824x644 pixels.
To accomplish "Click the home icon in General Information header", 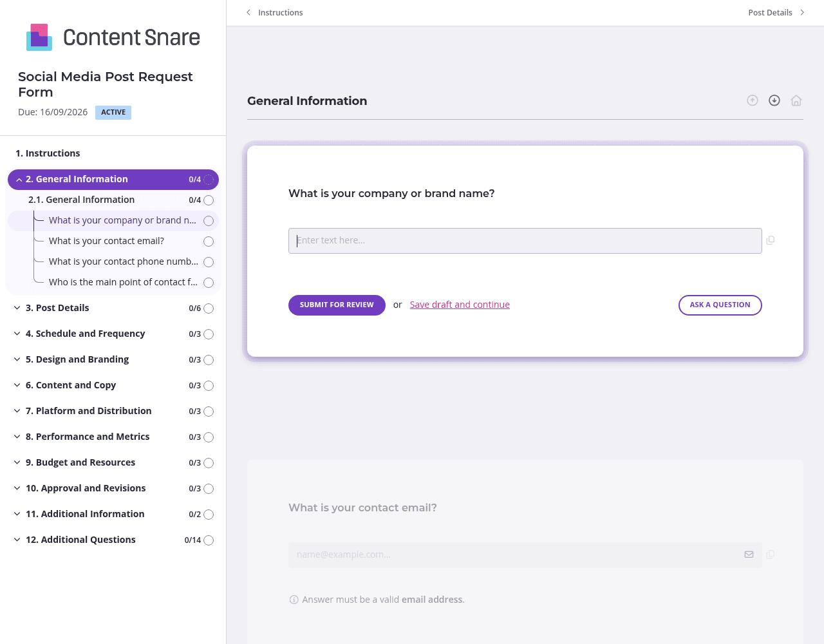I will point(796,100).
